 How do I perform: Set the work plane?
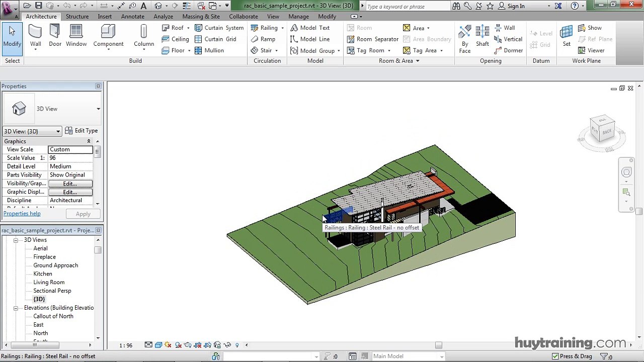point(567,37)
